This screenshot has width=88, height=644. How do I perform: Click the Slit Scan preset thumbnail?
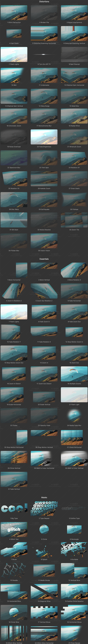[x=14, y=220]
